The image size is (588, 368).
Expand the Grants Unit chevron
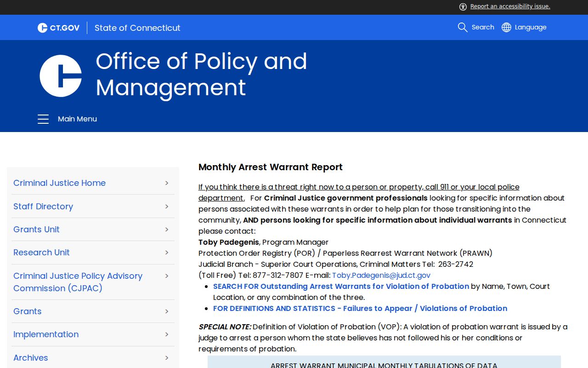[167, 230]
